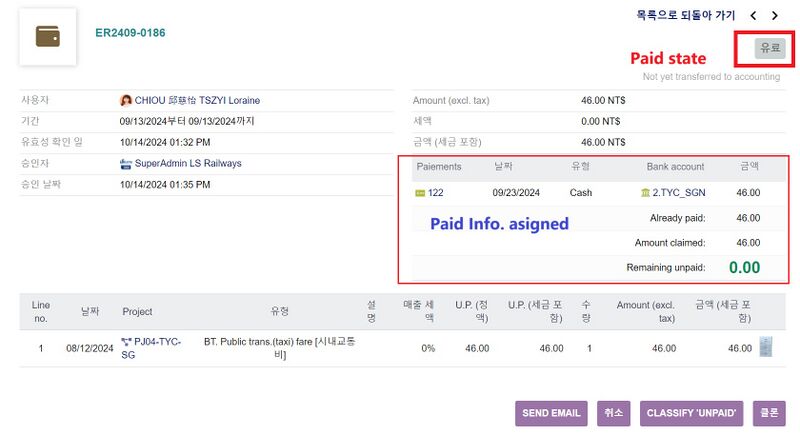
Task: Click the project icon beside PJ04-TYC-SG
Action: (127, 342)
